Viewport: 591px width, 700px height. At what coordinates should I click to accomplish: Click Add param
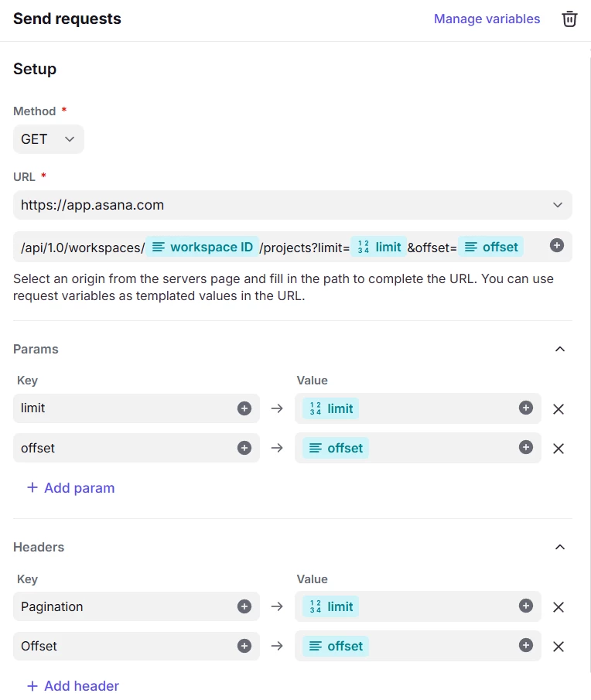pos(71,488)
